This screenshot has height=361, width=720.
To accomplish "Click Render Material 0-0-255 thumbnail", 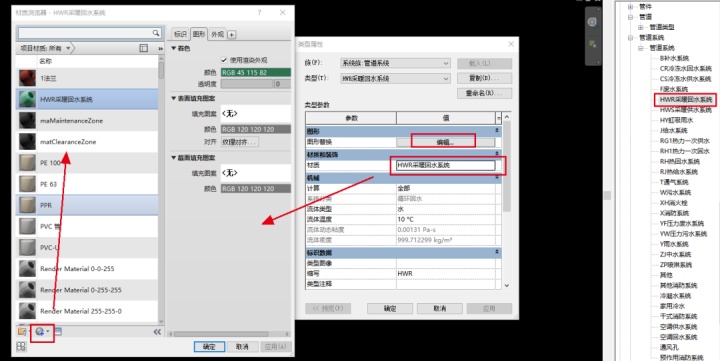I will pyautogui.click(x=27, y=269).
